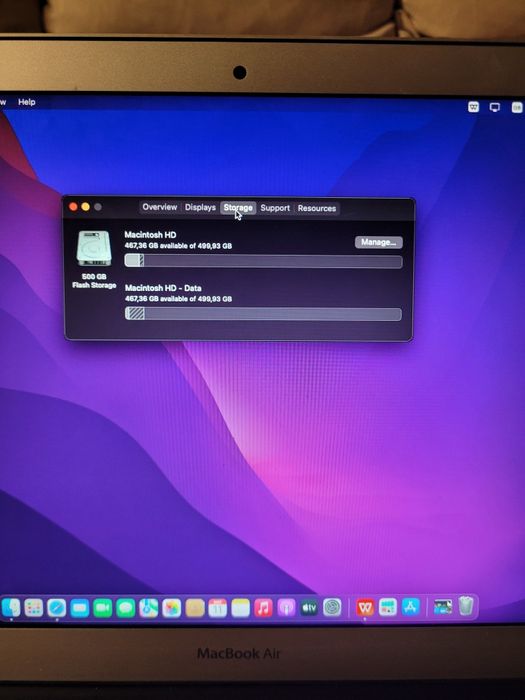Select the Storage tab
This screenshot has height=700, width=525.
click(x=238, y=208)
